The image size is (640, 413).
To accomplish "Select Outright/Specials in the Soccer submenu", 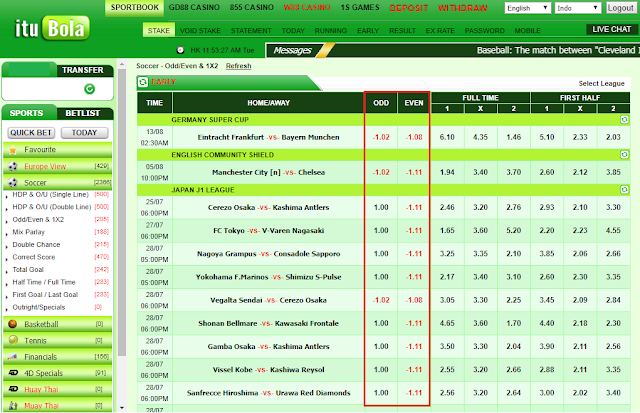I will coord(39,307).
